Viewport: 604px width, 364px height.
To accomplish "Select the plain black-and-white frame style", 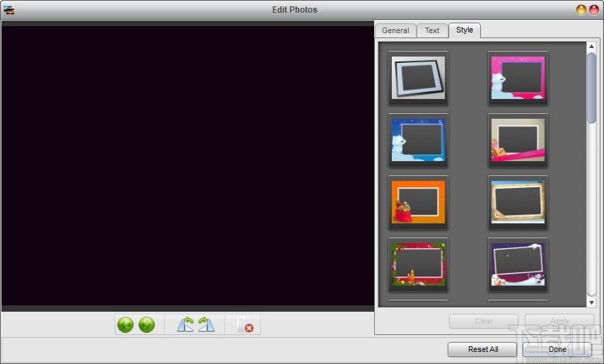I will 418,78.
